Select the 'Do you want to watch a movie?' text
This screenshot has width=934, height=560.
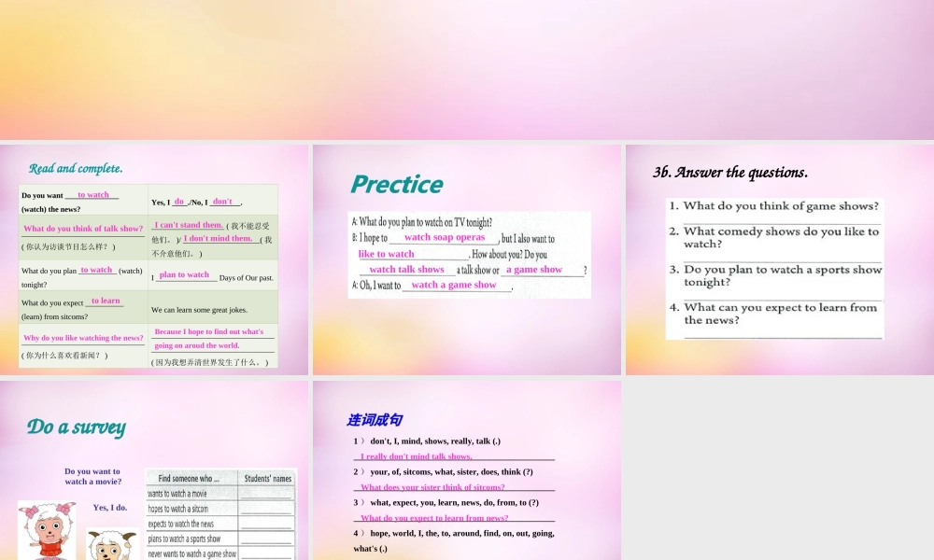point(92,476)
